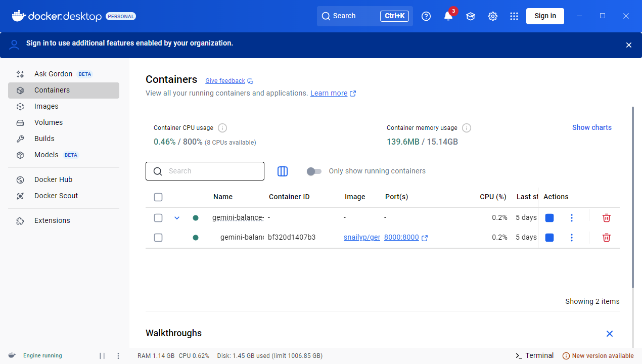
Task: Close the Walkthroughs section
Action: (x=610, y=334)
